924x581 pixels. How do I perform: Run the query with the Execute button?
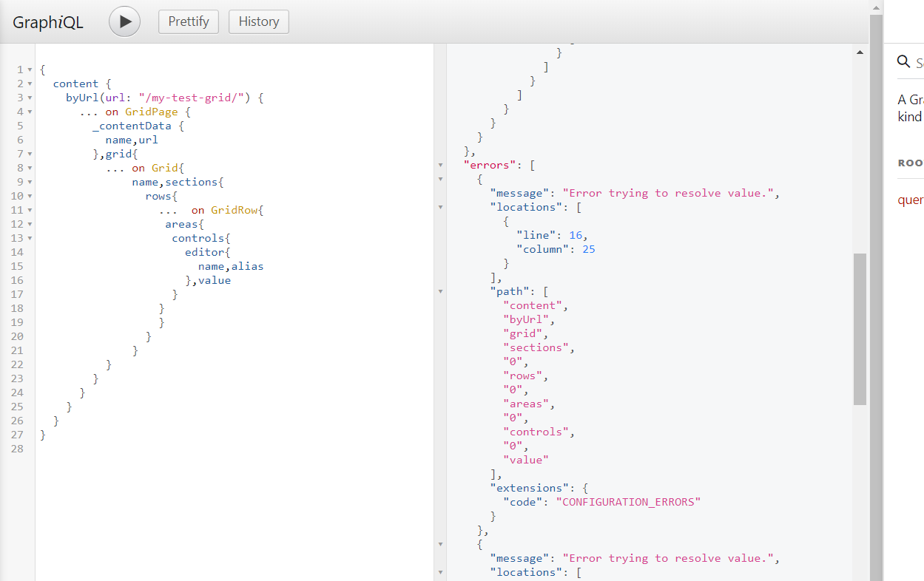(x=124, y=21)
